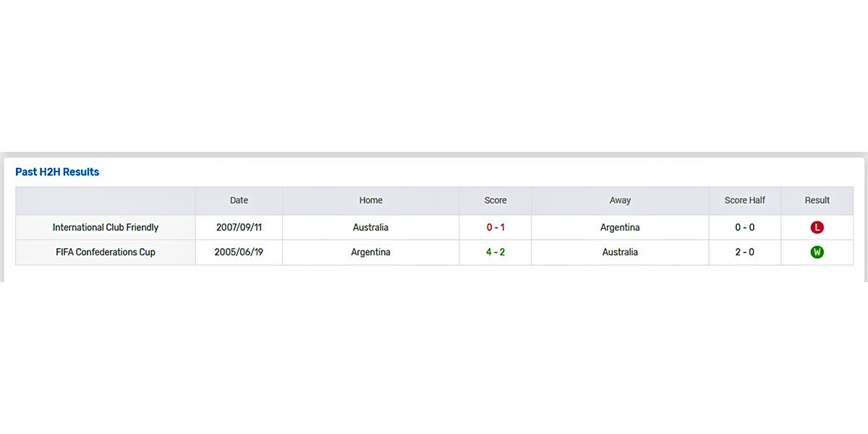Screen dimensions: 868x434
Task: Select away team Argentina in first row
Action: pos(620,227)
